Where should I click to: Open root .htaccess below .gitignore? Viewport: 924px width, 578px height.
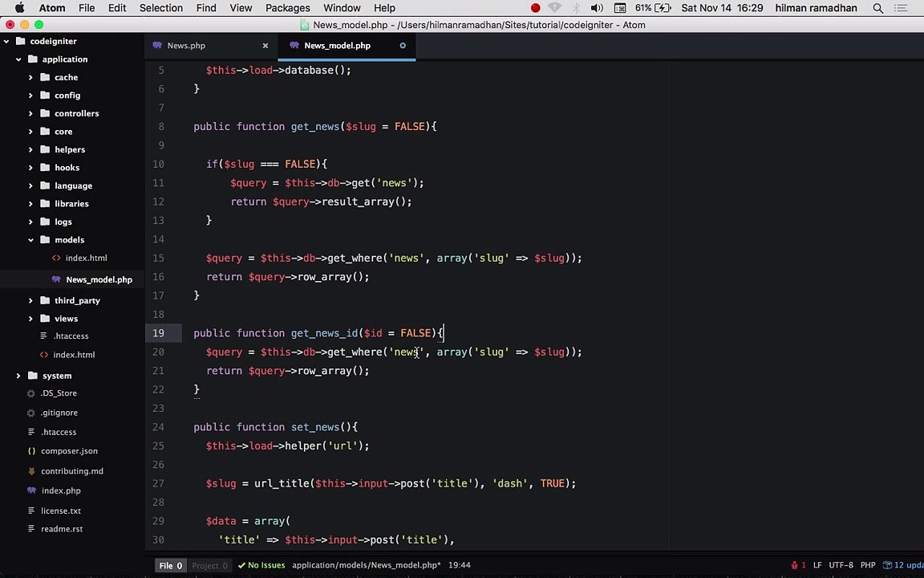pos(59,432)
